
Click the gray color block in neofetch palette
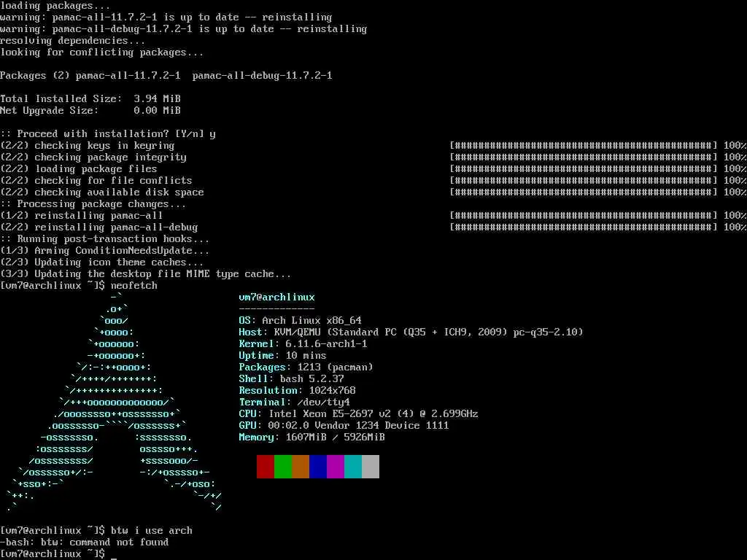(x=371, y=467)
